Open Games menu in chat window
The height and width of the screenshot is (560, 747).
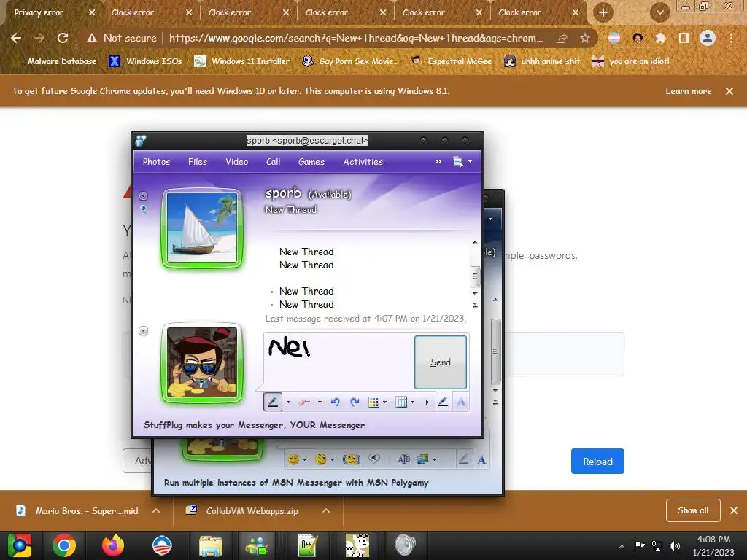[x=311, y=162]
